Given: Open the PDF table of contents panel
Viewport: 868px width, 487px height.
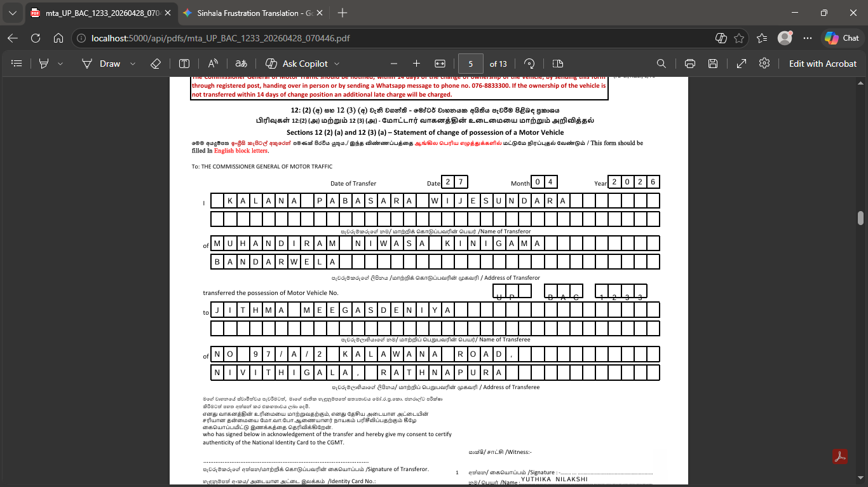Looking at the screenshot, I should point(17,64).
